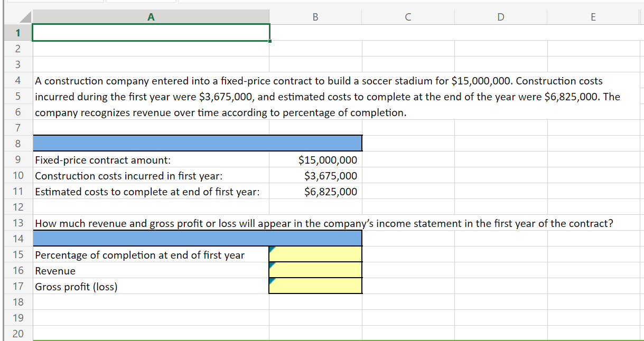Select the $15,000,000 contract amount cell
Screen dimensions: 644x341
pyautogui.click(x=315, y=160)
